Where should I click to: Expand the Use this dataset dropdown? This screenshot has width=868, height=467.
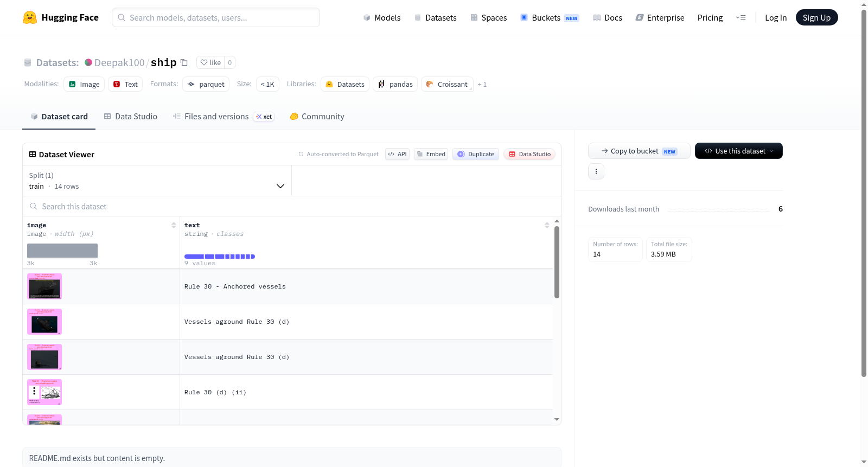pyautogui.click(x=739, y=151)
